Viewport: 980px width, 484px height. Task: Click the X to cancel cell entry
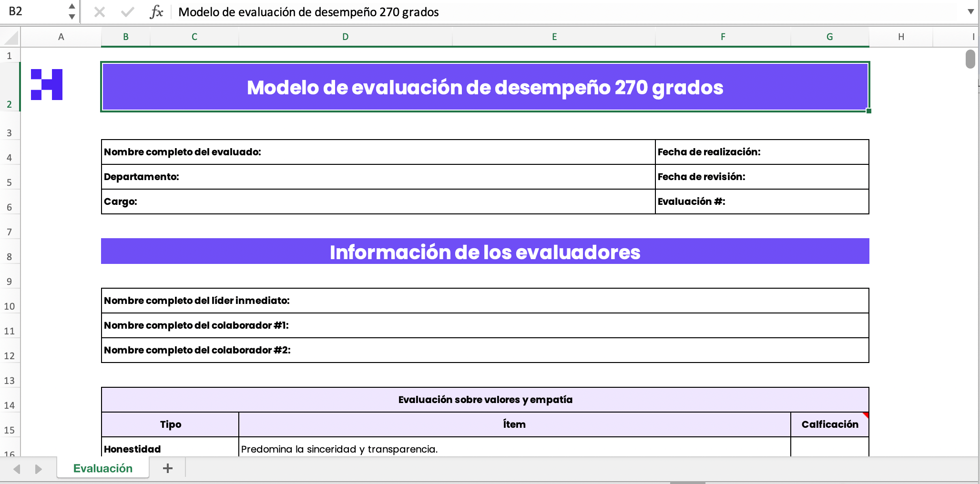coord(99,12)
